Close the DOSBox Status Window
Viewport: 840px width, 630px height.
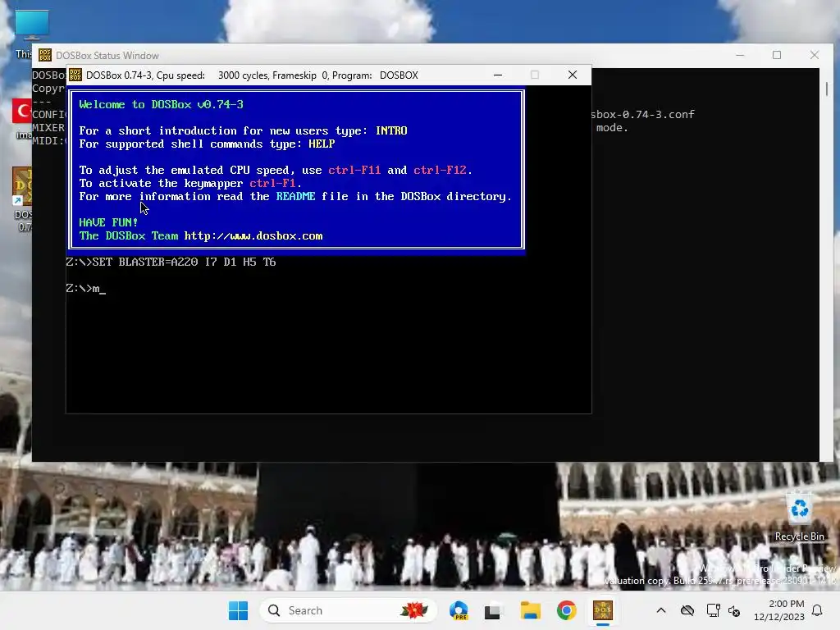(x=815, y=55)
